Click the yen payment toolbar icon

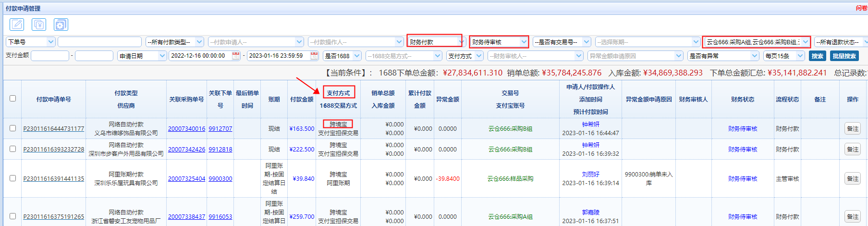click(x=39, y=25)
